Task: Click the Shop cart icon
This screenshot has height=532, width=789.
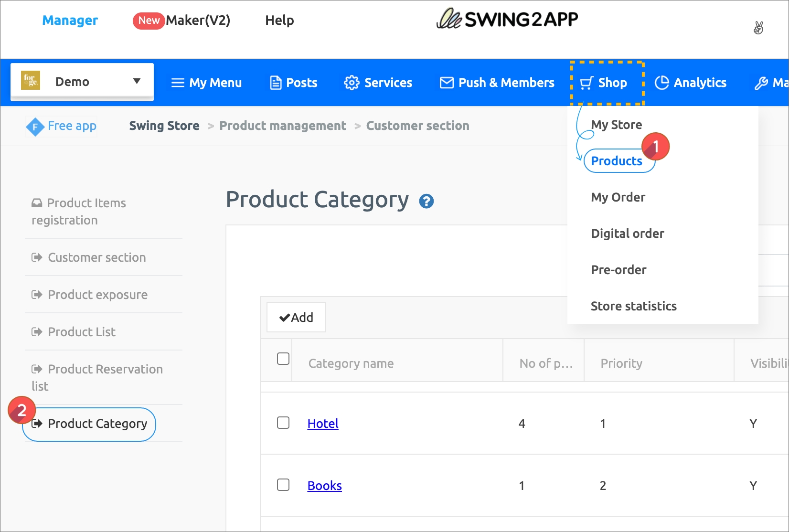Action: tap(586, 83)
